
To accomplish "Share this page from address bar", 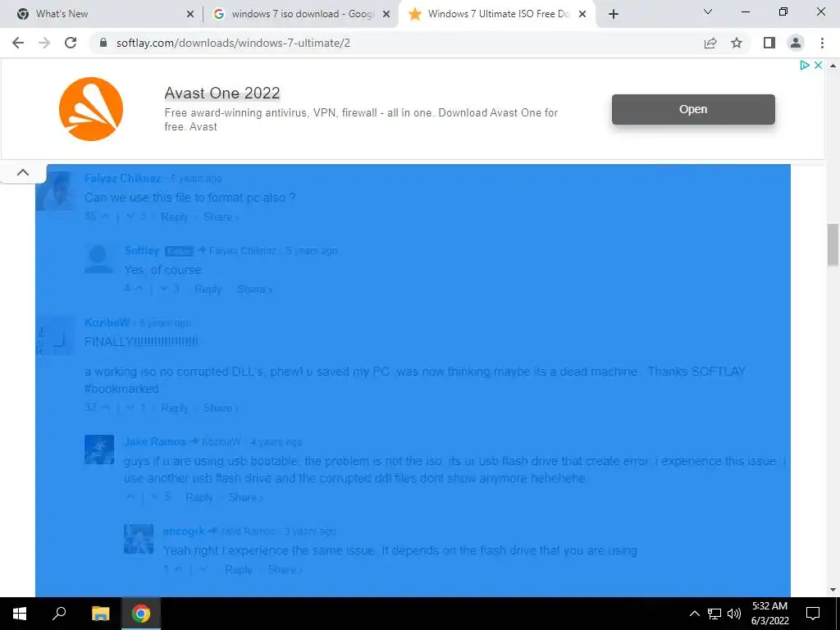I will [x=710, y=43].
